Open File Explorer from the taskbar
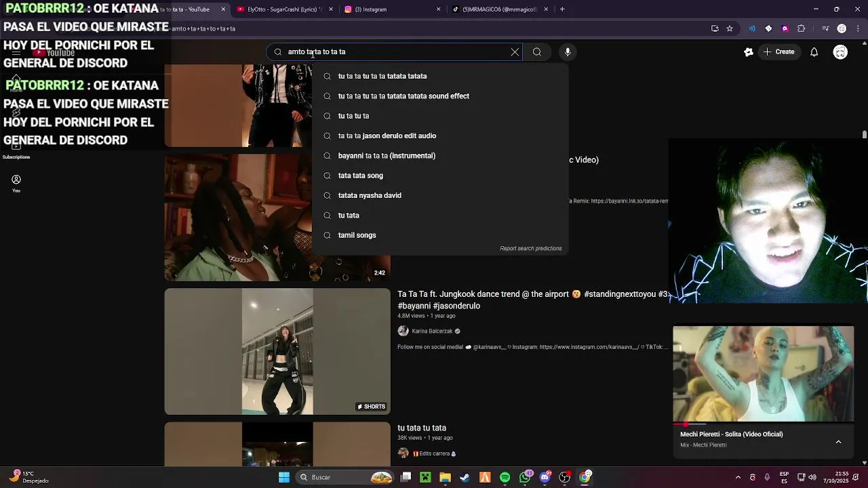Image resolution: width=868 pixels, height=488 pixels. click(x=445, y=477)
